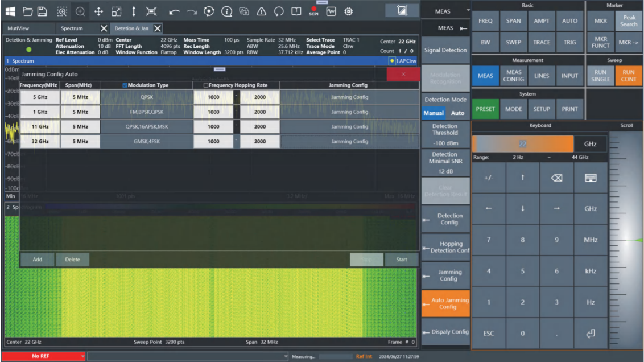The height and width of the screenshot is (362, 644).
Task: Select the Auto Jamming Config menu item
Action: (x=445, y=303)
